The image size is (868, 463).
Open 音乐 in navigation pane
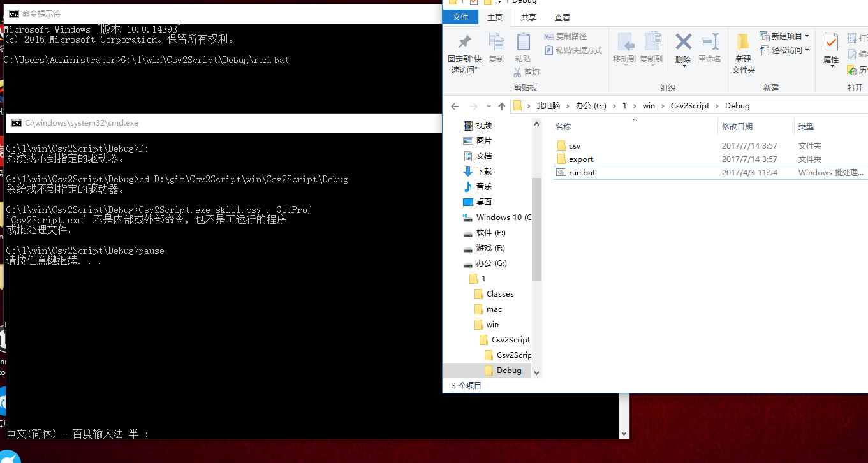coord(484,186)
